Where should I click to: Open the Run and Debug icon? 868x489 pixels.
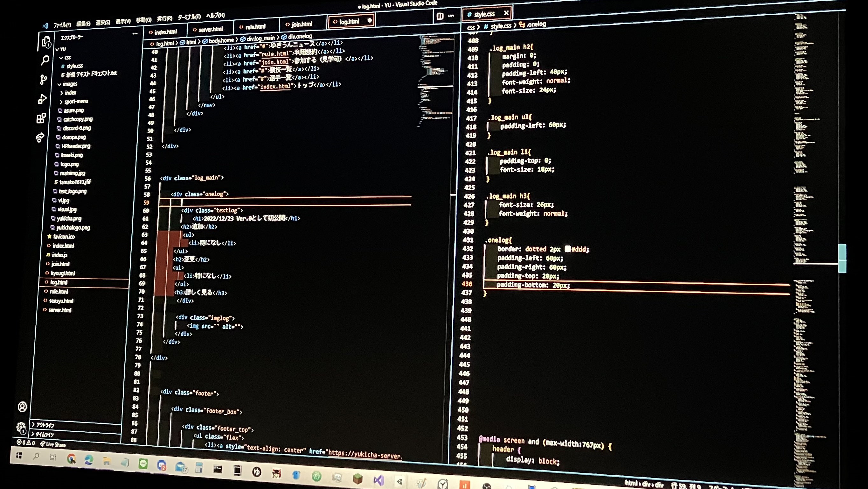click(42, 99)
